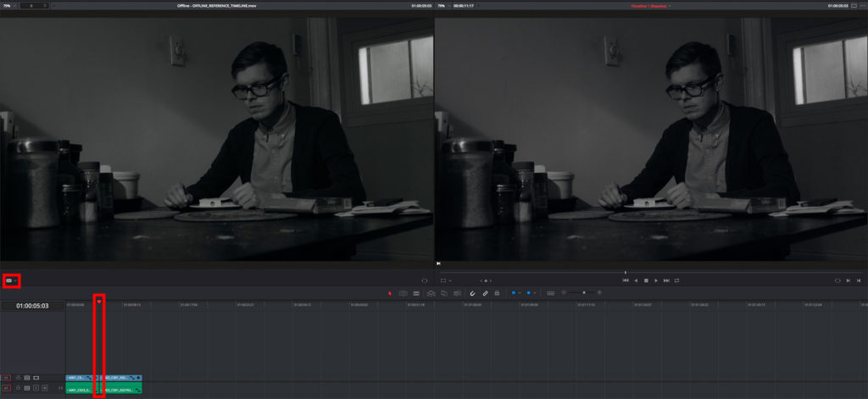Screen dimensions: 868x399
Task: Click the red playhead marker on timeline ruler
Action: click(x=99, y=302)
